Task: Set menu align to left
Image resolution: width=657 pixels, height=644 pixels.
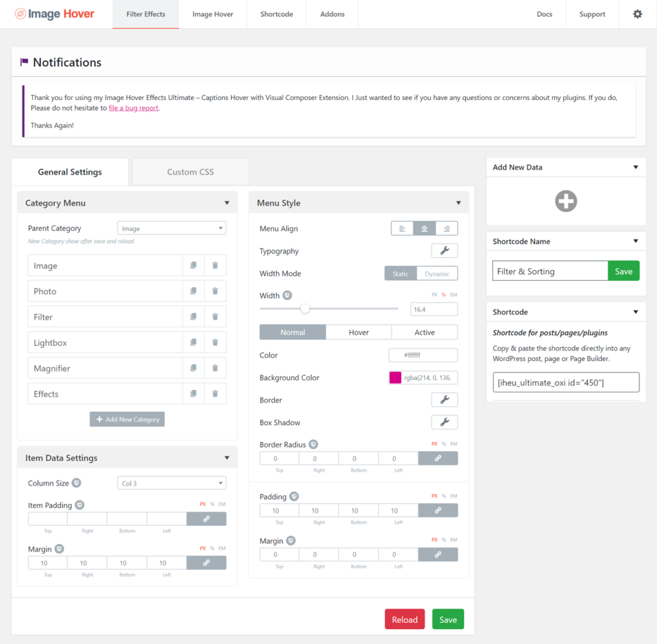Action: (402, 229)
